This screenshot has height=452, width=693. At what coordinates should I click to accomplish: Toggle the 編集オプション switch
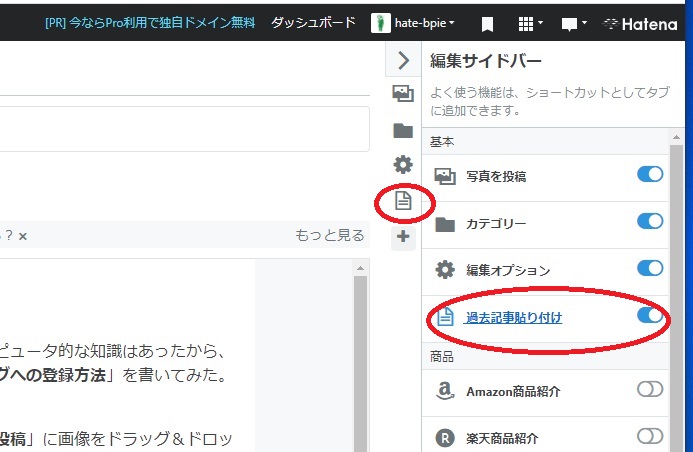pyautogui.click(x=650, y=268)
